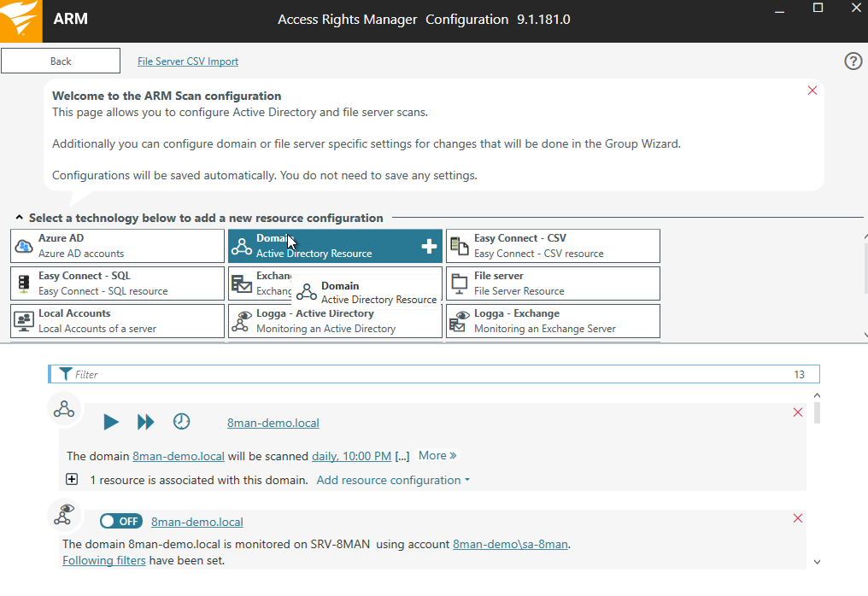Choose Easy Connect - SQL resource tile

tap(117, 283)
